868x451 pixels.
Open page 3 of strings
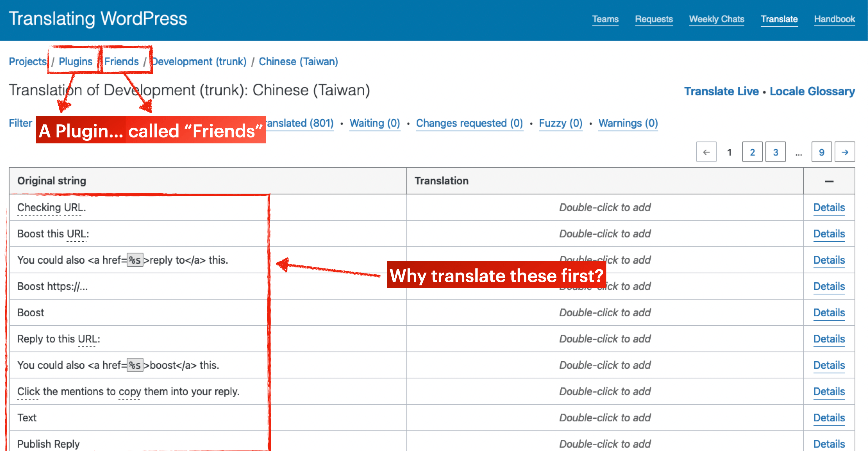point(775,152)
